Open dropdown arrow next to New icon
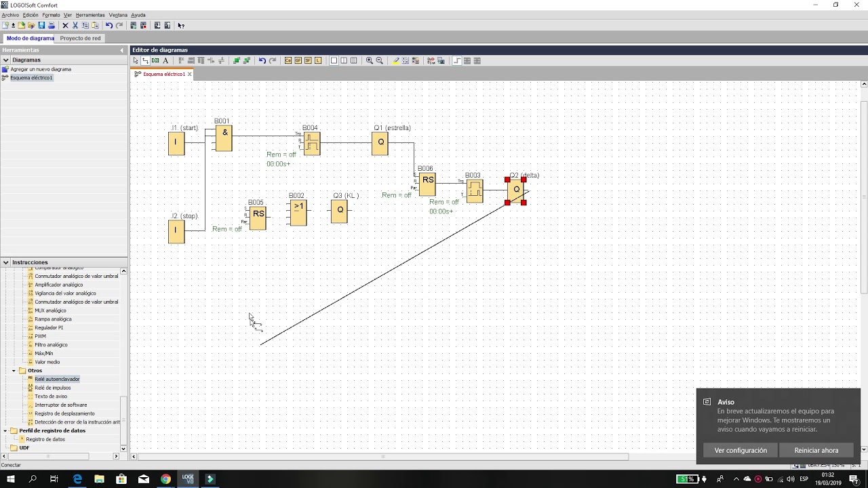This screenshot has width=868, height=488. coord(14,25)
